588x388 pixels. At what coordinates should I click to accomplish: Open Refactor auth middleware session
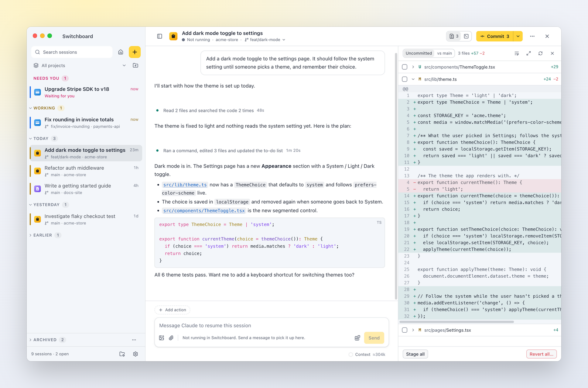coord(86,171)
